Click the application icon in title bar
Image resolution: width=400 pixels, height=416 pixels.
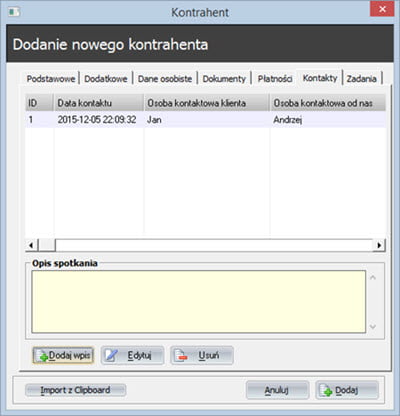tap(14, 12)
